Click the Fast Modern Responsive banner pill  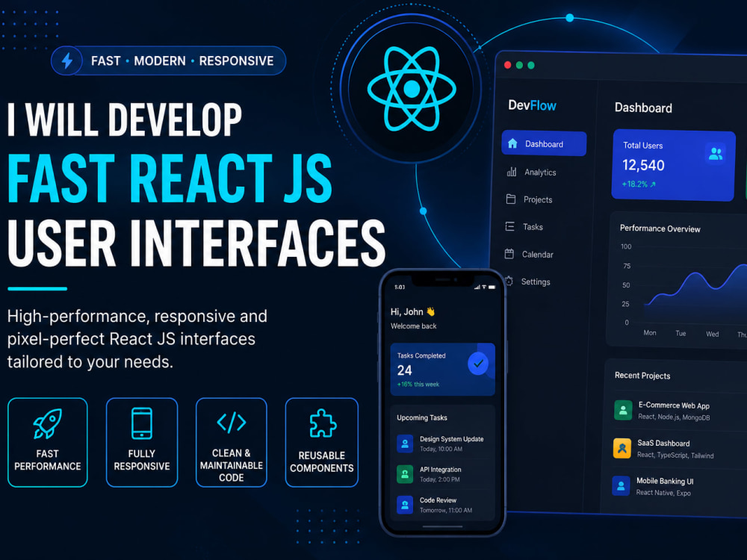click(168, 60)
